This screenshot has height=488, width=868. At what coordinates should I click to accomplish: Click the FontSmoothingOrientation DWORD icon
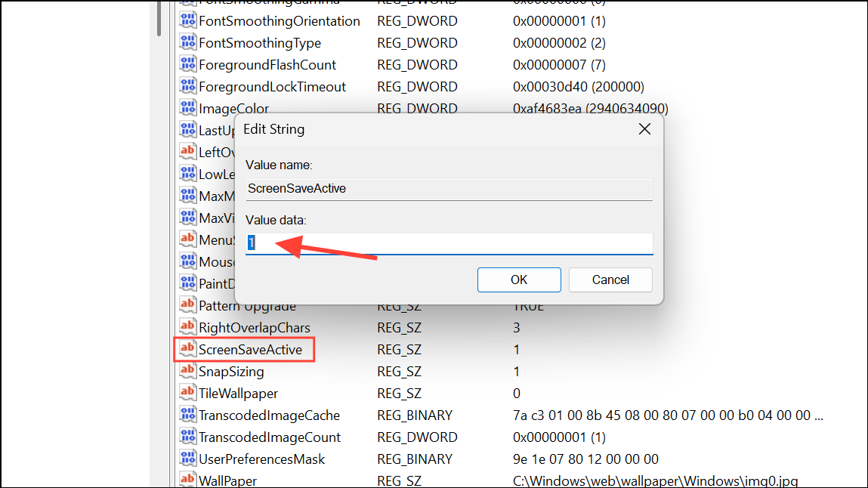187,20
